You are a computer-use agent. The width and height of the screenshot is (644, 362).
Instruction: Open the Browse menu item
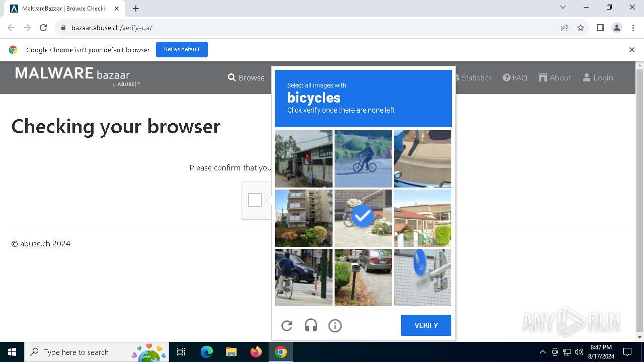246,77
